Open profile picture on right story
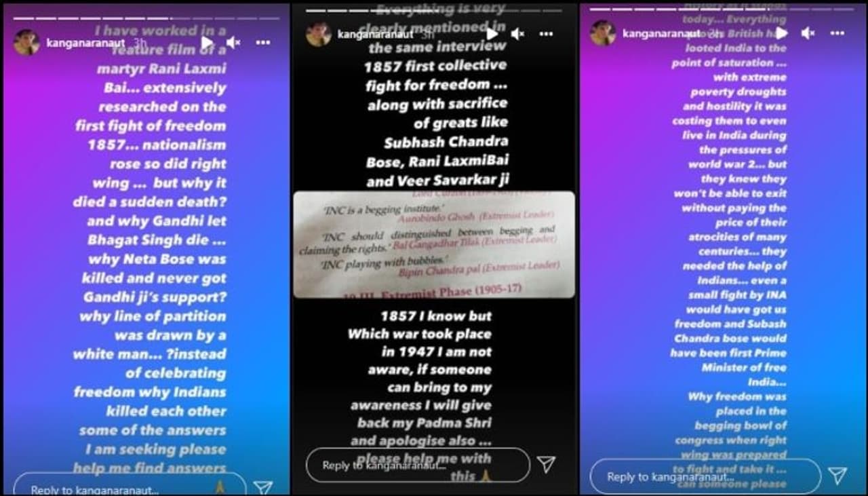 pyautogui.click(x=603, y=33)
